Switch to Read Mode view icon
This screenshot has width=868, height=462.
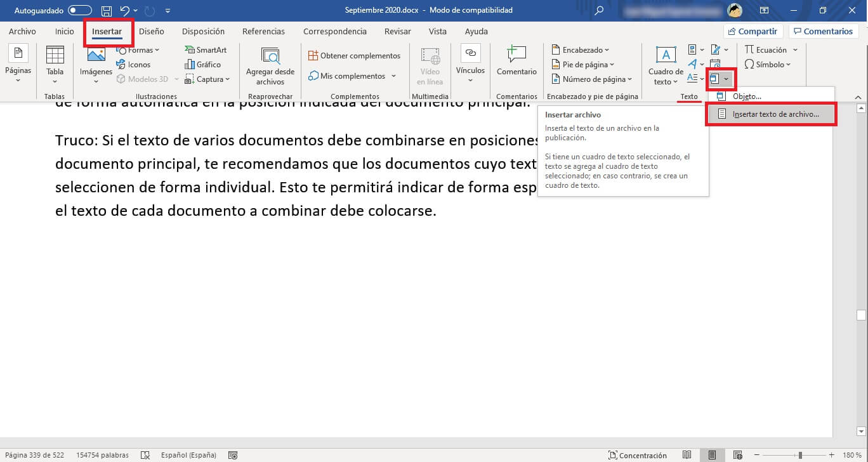tap(687, 455)
